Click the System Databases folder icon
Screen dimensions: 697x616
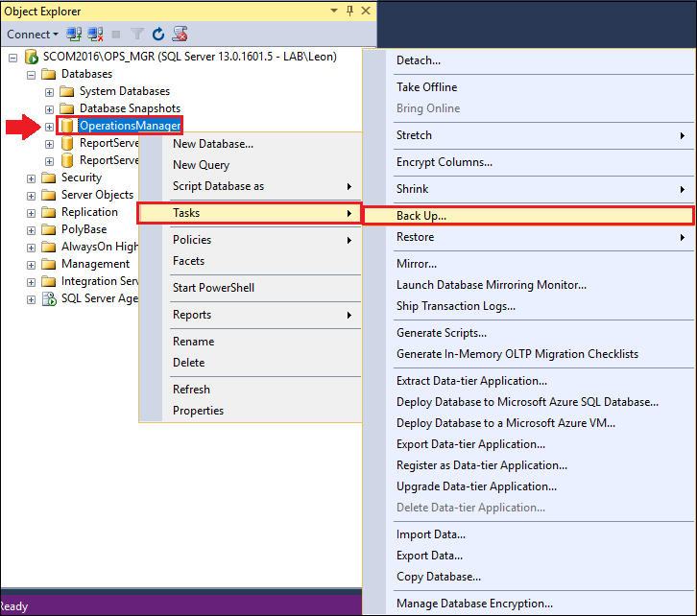[66, 91]
